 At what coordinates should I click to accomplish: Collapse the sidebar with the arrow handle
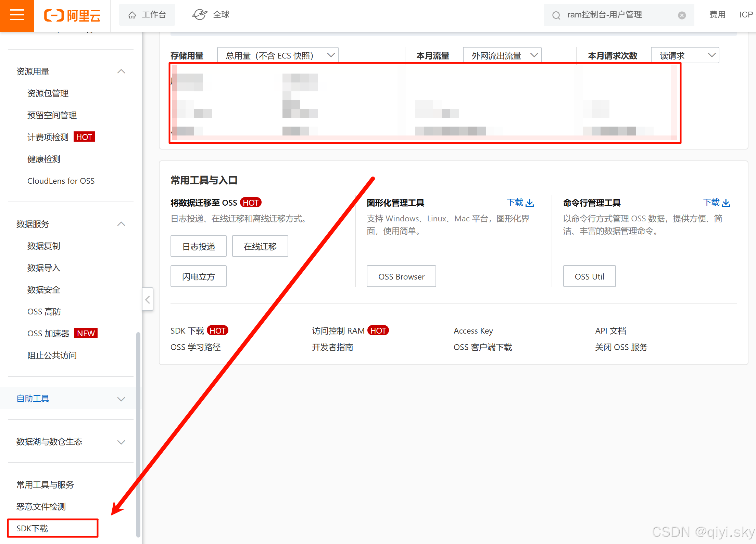pyautogui.click(x=147, y=299)
